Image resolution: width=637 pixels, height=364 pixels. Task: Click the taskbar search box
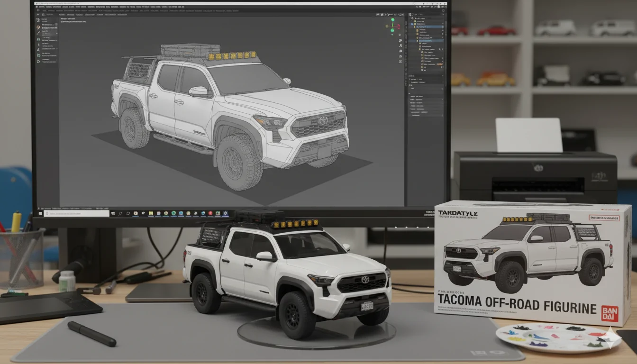coord(77,213)
